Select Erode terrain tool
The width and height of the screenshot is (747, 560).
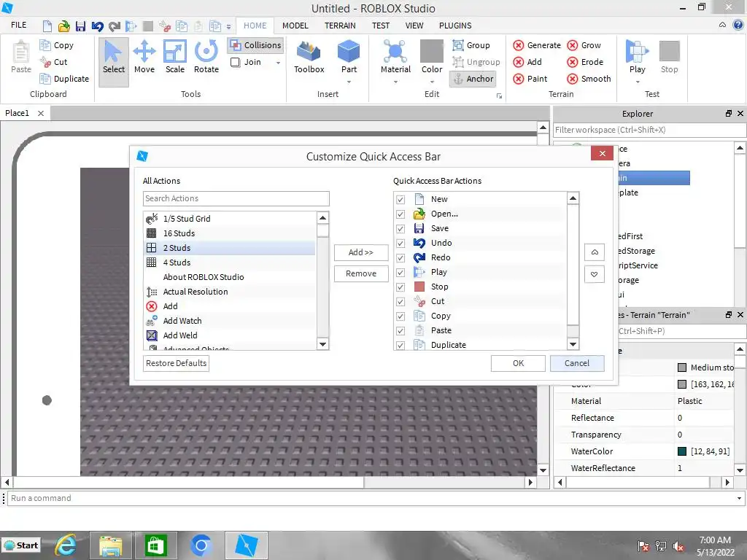click(585, 62)
